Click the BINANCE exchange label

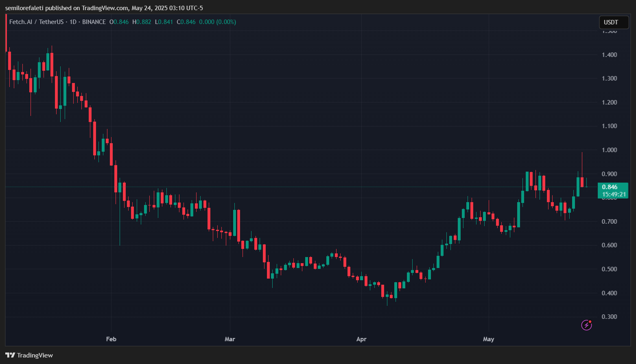click(x=94, y=22)
